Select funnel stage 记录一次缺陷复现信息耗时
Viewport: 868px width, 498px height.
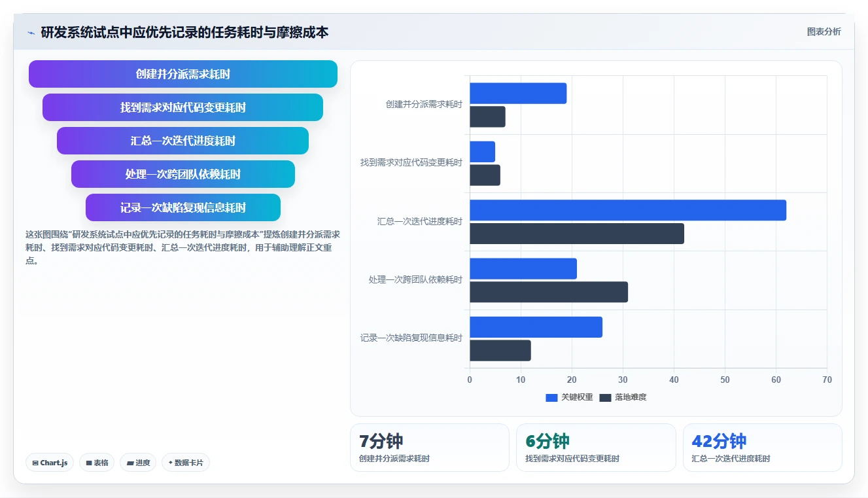point(183,207)
